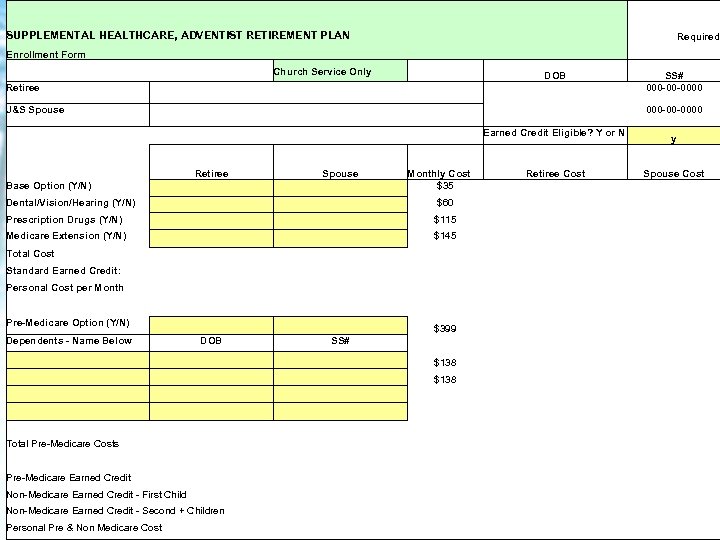This screenshot has height=540, width=720.
Task: Select the $60 monthly cost value
Action: (x=444, y=202)
